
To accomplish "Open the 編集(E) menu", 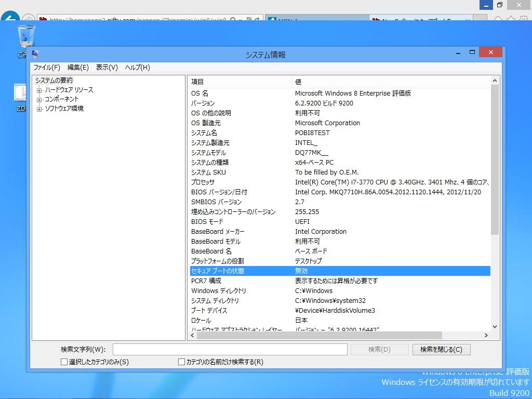I will pyautogui.click(x=78, y=68).
